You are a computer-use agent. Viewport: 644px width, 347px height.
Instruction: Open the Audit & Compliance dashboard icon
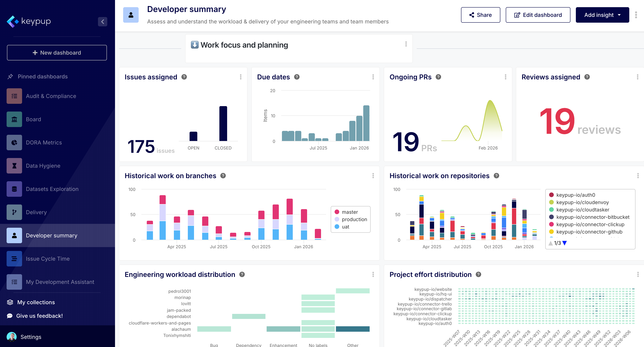(14, 96)
